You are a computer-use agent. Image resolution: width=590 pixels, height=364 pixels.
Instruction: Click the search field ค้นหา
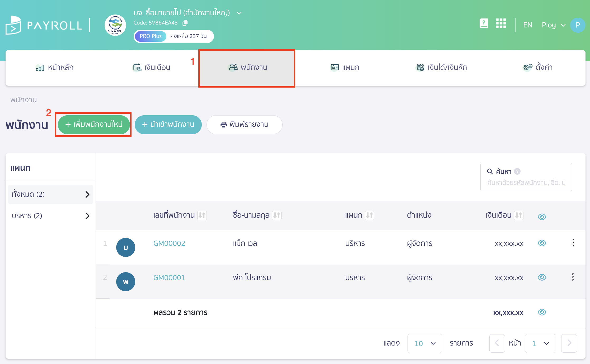526,182
